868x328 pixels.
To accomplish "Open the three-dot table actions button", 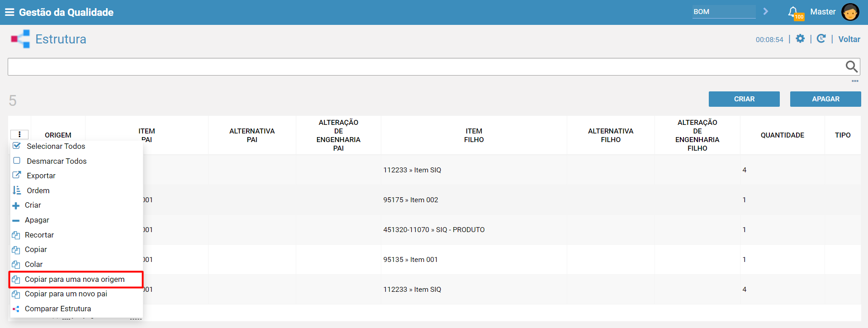I will (19, 134).
